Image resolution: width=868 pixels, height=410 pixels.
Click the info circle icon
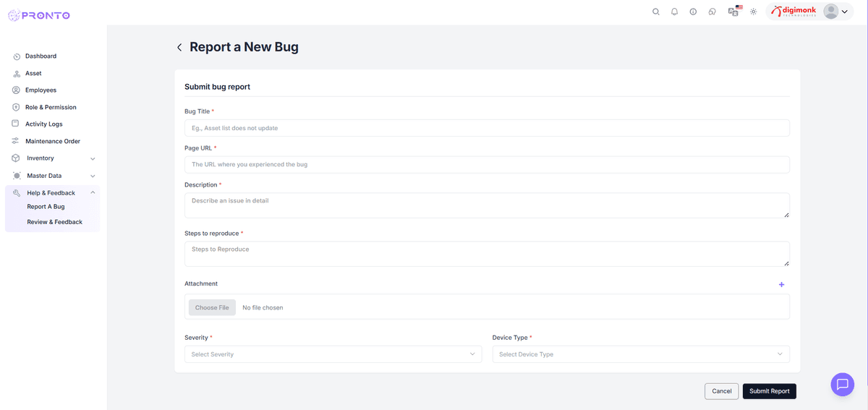(x=693, y=12)
